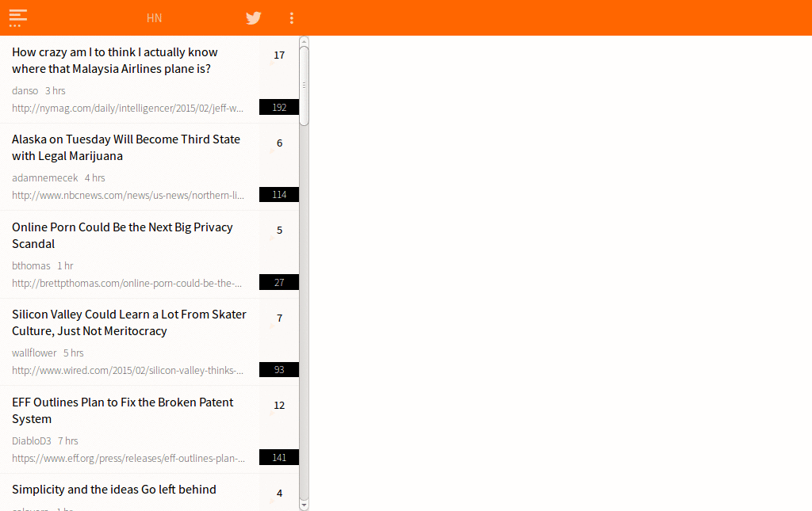Click the '5 hrs' timestamp
812x511 pixels.
pos(74,353)
